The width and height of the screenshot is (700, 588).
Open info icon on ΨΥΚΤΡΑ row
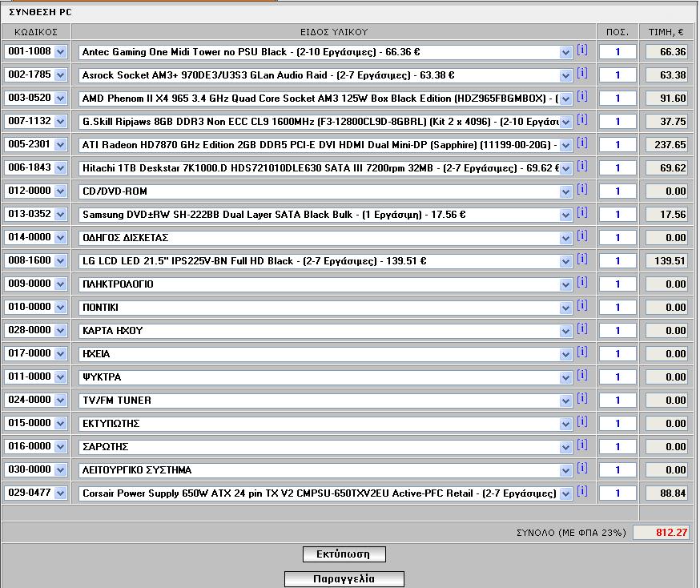click(582, 375)
